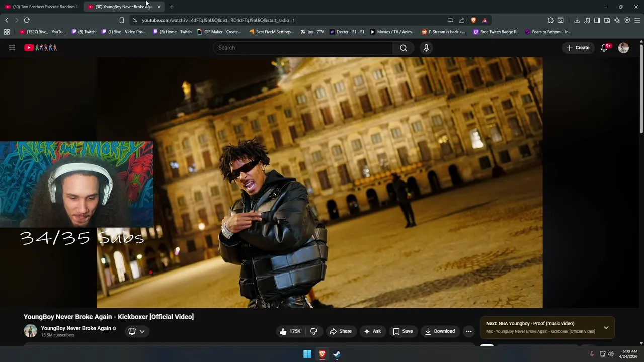Open the browser main menu
644x362 pixels.
[637, 20]
